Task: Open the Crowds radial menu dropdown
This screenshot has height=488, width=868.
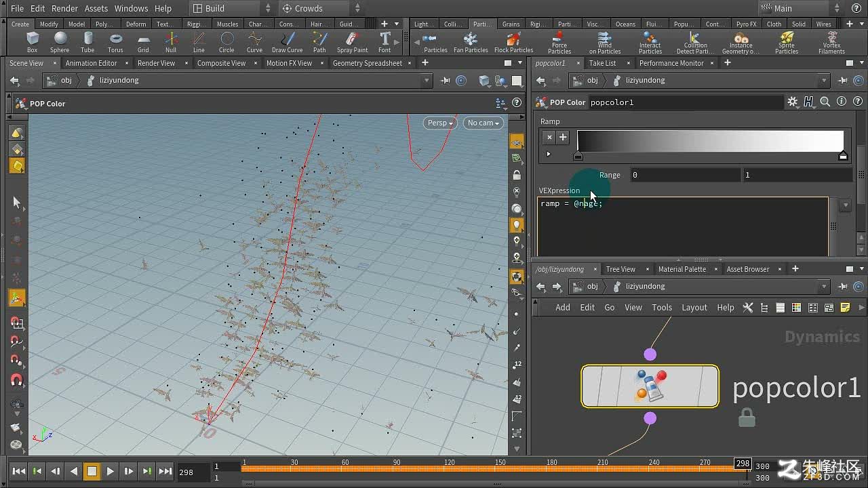Action: coord(321,8)
